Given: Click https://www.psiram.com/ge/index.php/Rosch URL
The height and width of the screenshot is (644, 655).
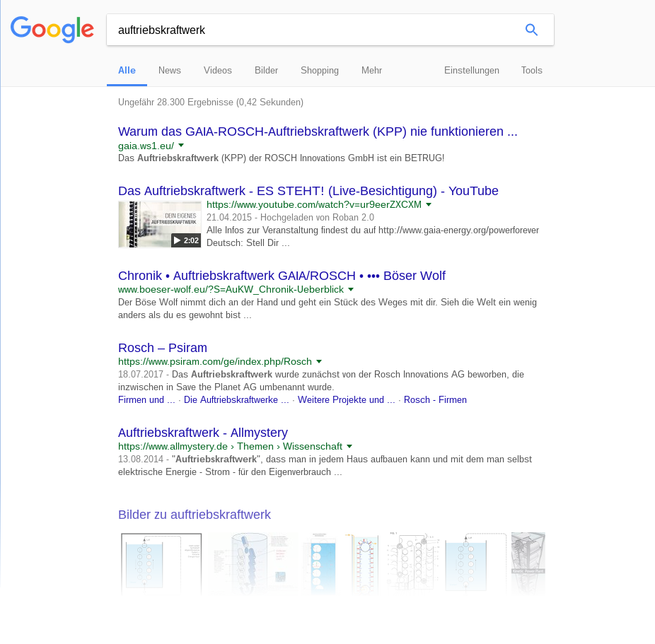Looking at the screenshot, I should click(x=215, y=361).
